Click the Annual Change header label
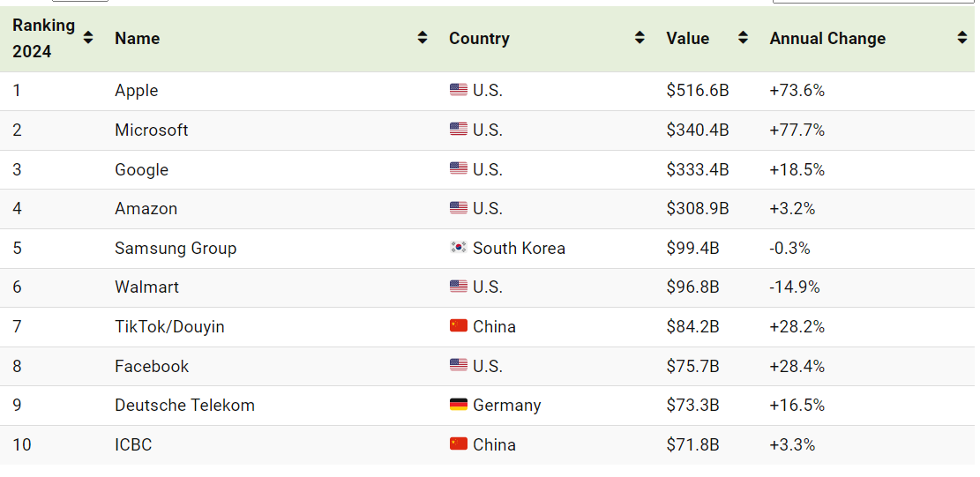The image size is (980, 477). (x=827, y=38)
